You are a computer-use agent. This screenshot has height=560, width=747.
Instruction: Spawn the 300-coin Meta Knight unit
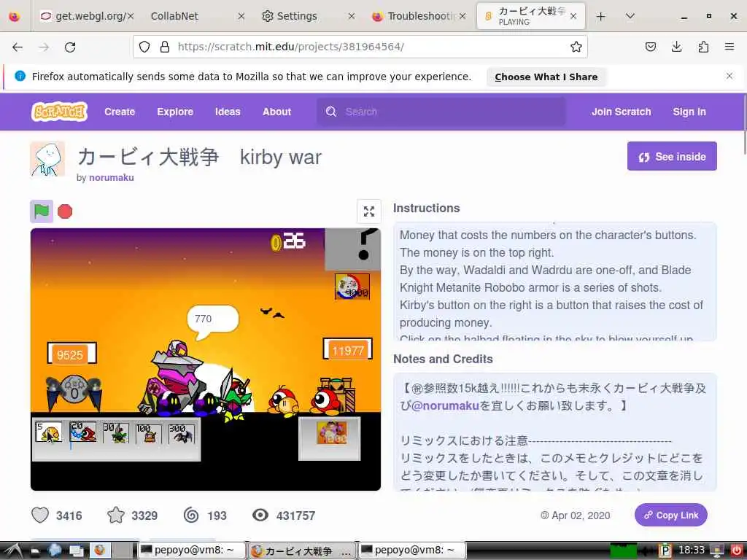(x=182, y=433)
